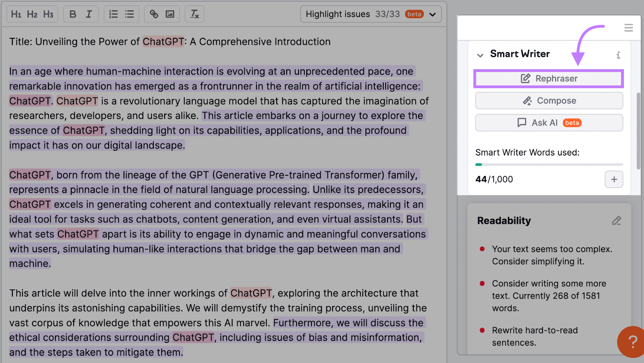Screen dimensions: 644x363
Task: Insert a numbered list
Action: click(x=114, y=15)
